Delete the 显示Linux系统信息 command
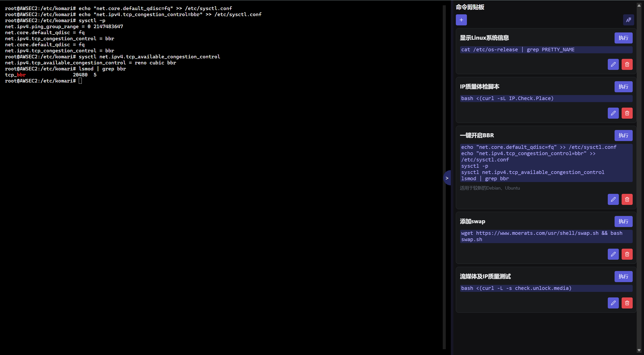The width and height of the screenshot is (644, 355). 627,64
